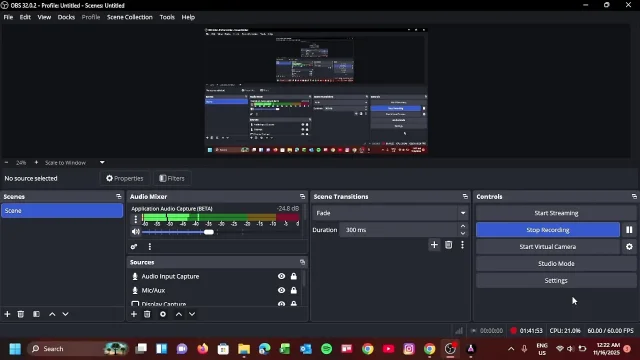The width and height of the screenshot is (640, 360).
Task: Add a scene transition with plus icon
Action: pos(434,244)
